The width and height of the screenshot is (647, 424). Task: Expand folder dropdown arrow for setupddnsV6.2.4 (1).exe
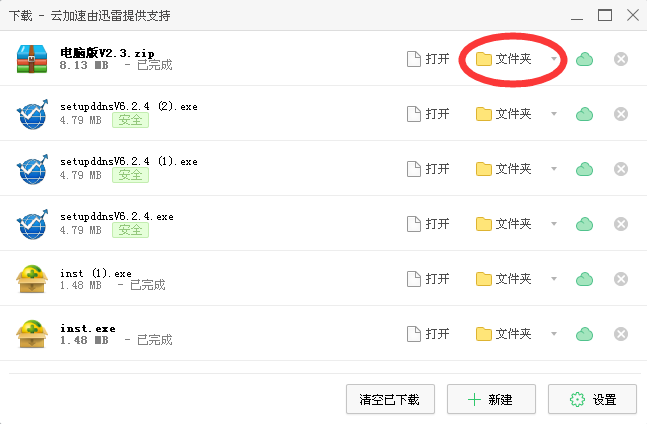[x=554, y=169]
